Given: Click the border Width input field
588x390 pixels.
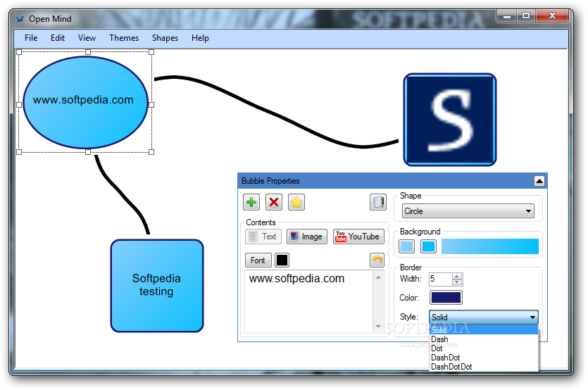Looking at the screenshot, I should point(441,279).
